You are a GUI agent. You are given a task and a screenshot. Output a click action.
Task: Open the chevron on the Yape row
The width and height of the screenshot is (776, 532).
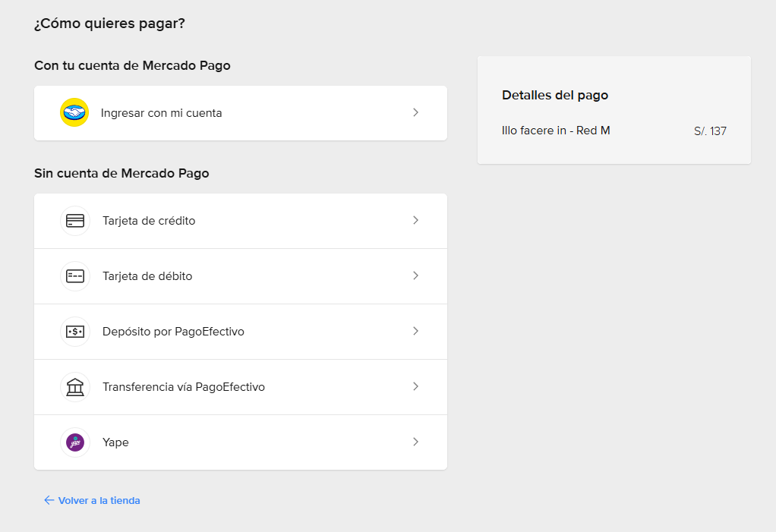[x=415, y=442]
